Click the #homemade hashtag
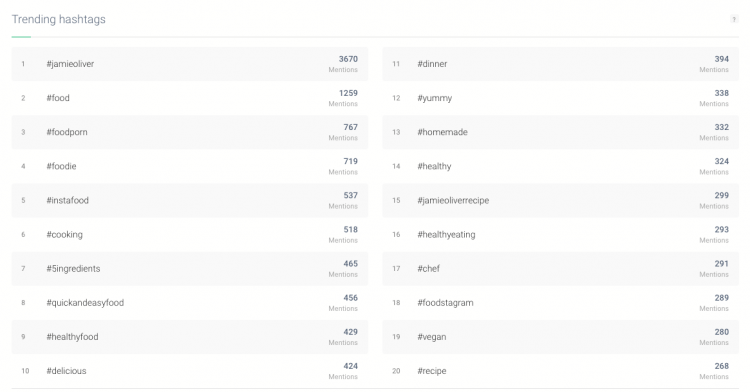Screen dimensions: 750x392 coord(442,132)
